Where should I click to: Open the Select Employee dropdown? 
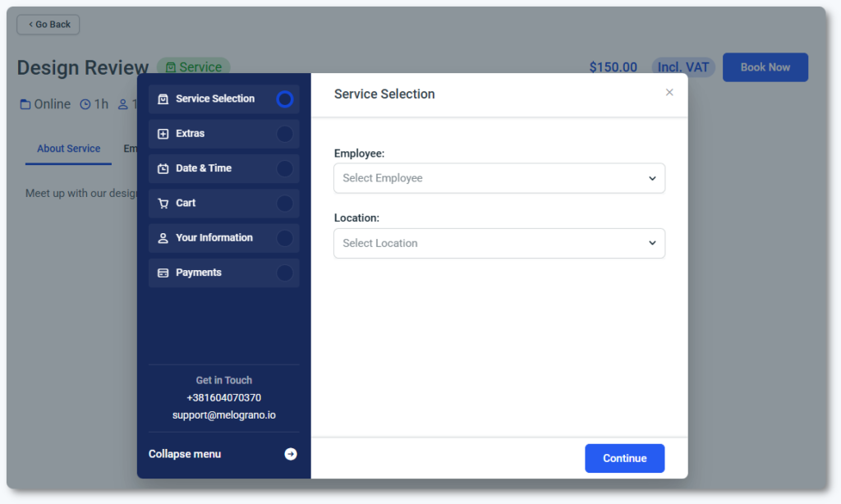499,178
